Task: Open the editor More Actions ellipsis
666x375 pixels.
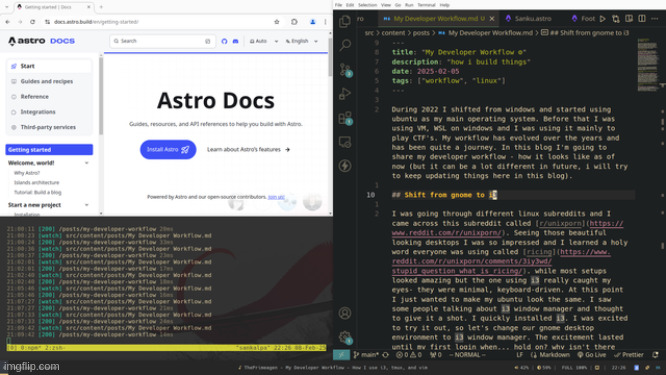Action: point(655,19)
